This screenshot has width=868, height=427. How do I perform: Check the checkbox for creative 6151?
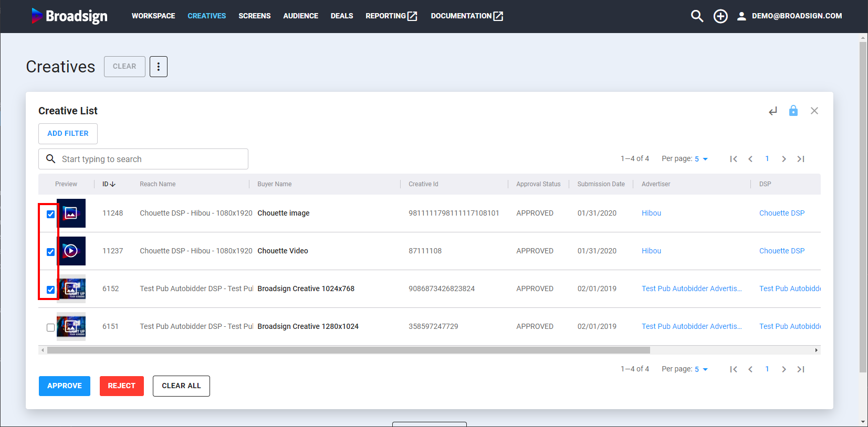tap(51, 327)
